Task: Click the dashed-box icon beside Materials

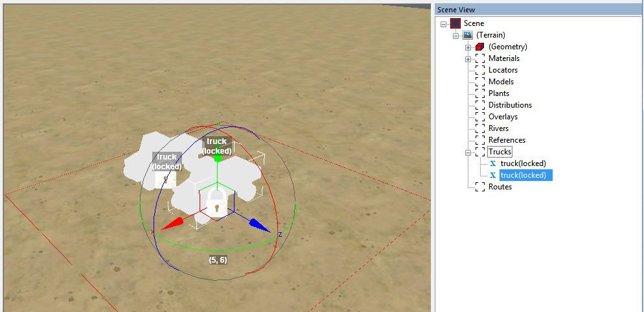Action: point(479,58)
